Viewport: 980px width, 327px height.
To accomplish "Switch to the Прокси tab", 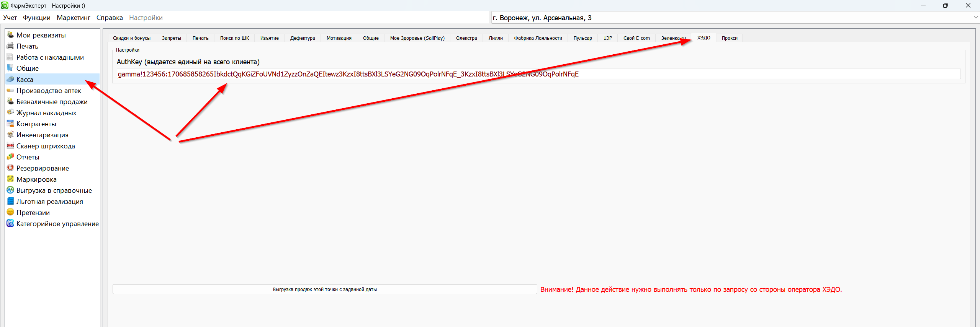I will [x=729, y=38].
